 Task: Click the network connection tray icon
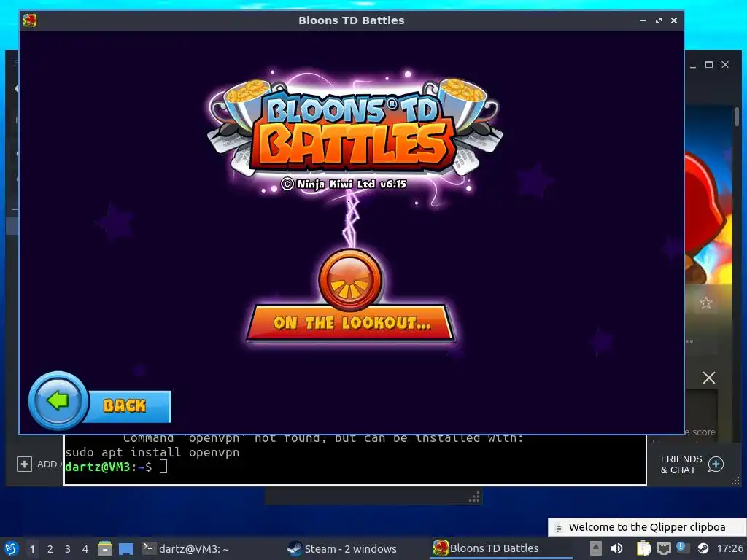coord(664,548)
